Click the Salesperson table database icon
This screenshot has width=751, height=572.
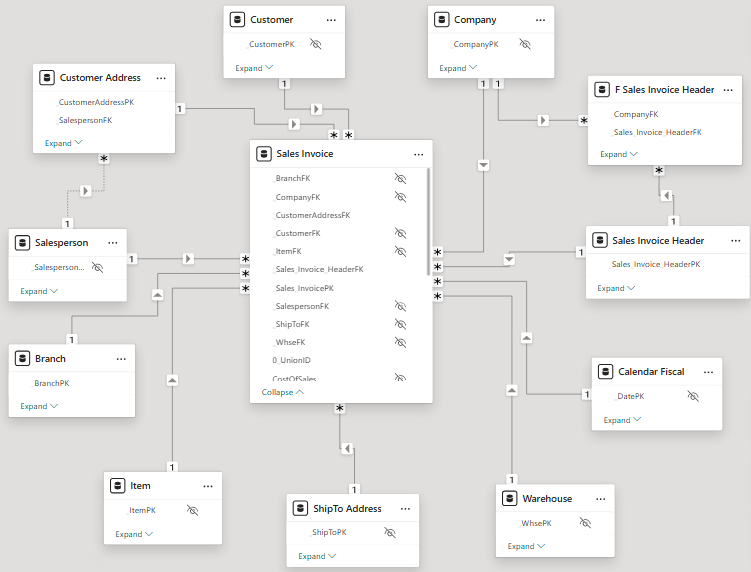coord(23,242)
